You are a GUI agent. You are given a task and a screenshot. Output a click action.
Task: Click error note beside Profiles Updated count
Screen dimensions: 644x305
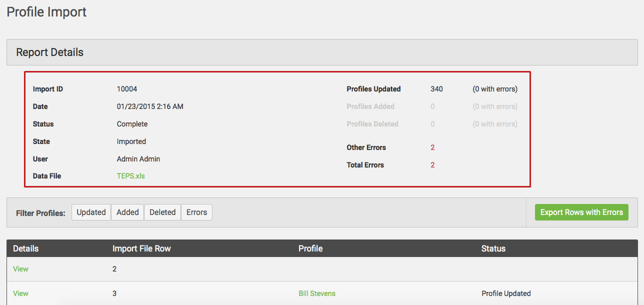[x=495, y=89]
